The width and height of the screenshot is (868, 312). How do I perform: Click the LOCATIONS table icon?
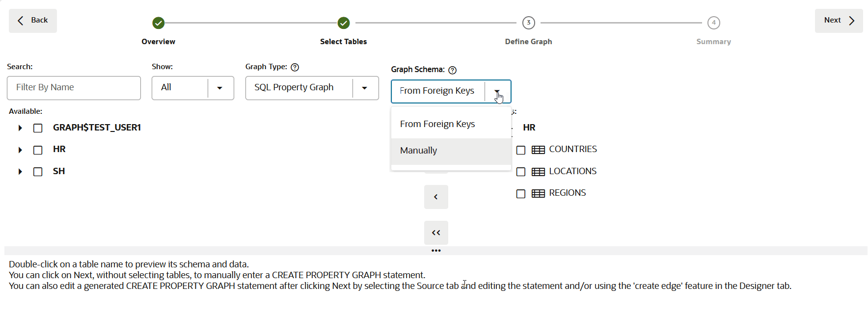539,172
